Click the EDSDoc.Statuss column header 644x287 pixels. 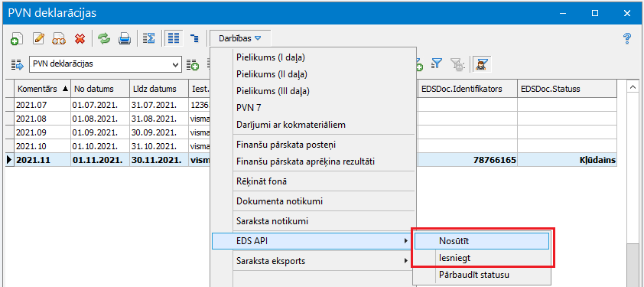click(x=567, y=89)
